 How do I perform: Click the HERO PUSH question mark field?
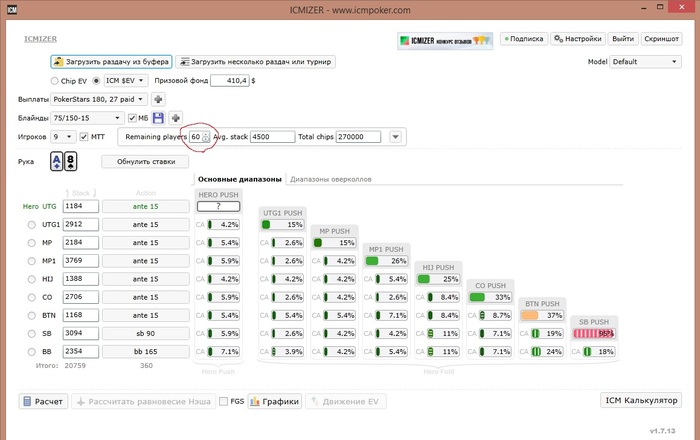(218, 206)
